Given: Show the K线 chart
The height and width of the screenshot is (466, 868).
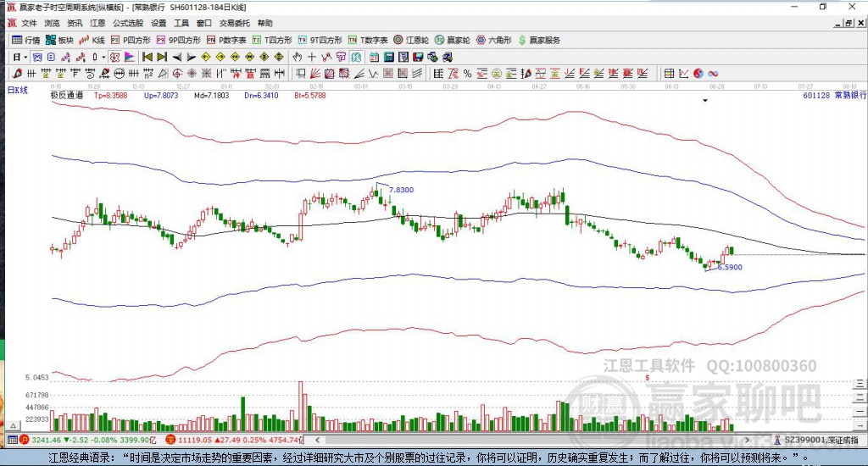Looking at the screenshot, I should tap(92, 40).
